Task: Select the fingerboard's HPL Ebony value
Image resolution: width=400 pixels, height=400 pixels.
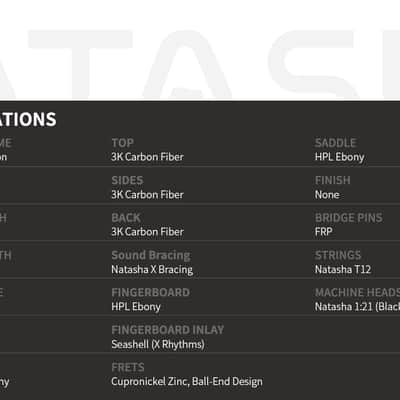Action: (136, 307)
